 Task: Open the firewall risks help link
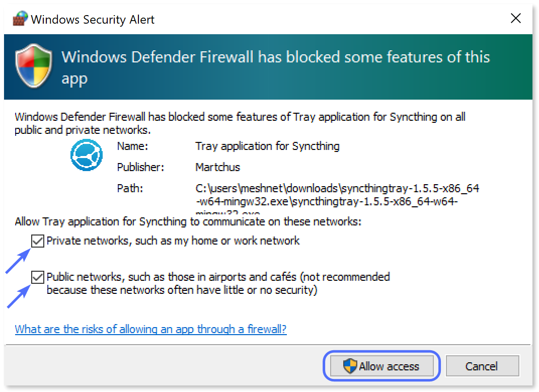click(149, 329)
